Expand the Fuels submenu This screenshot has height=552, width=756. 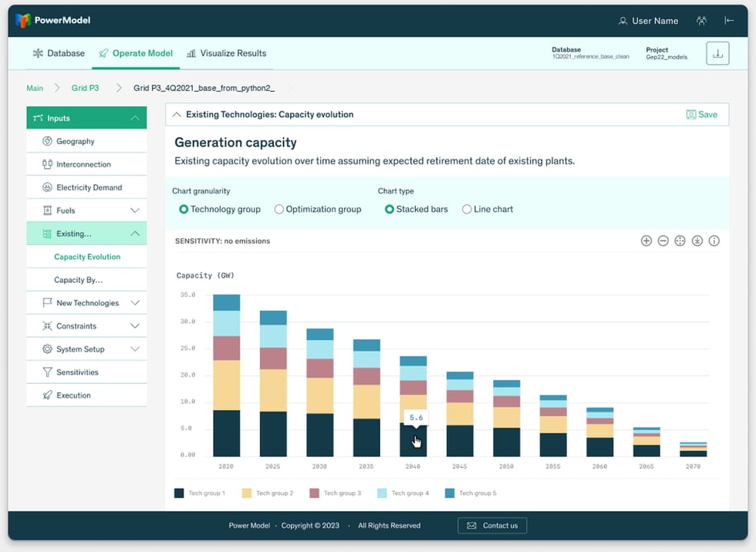click(x=135, y=210)
